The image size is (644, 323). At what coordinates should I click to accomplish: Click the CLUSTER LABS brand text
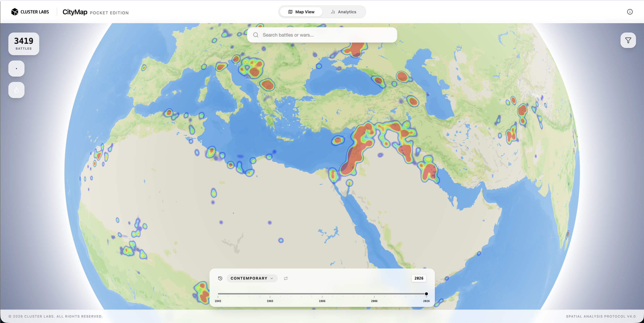click(x=35, y=12)
